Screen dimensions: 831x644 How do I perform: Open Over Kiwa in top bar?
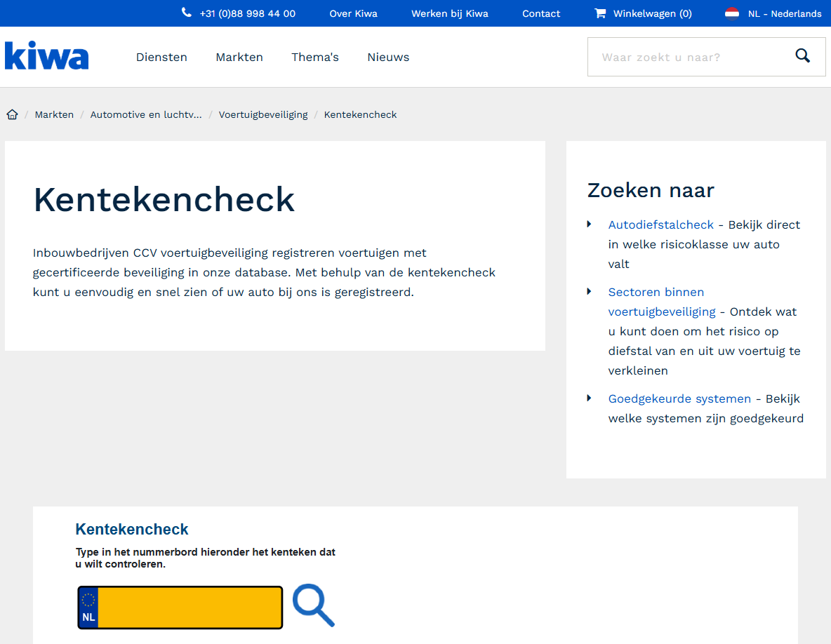pos(354,14)
